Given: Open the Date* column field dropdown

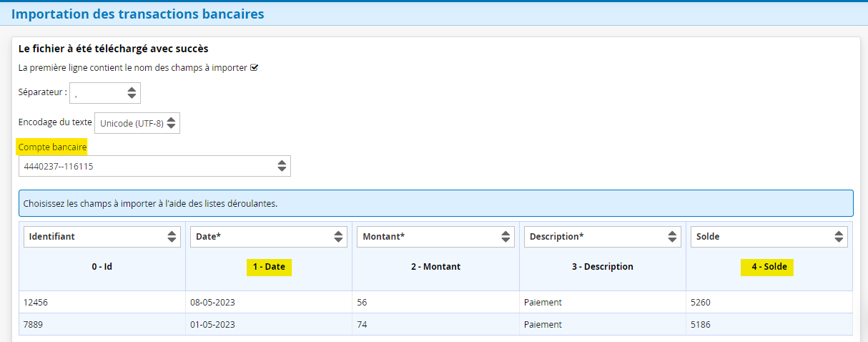Looking at the screenshot, I should [x=269, y=237].
